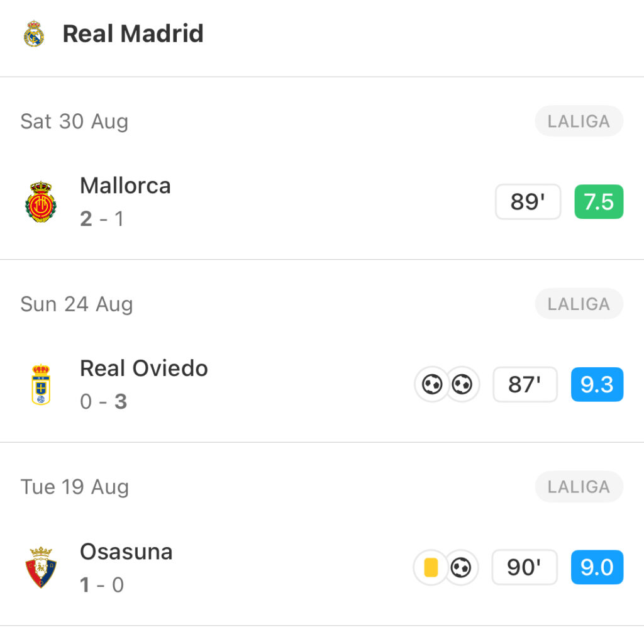Screen dimensions: 644x644
Task: Click the Osasuna club crest
Action: [41, 567]
